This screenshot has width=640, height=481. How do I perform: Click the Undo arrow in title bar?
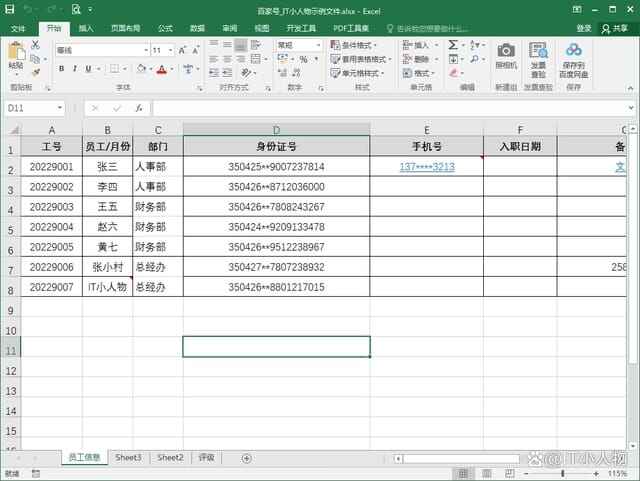click(28, 9)
